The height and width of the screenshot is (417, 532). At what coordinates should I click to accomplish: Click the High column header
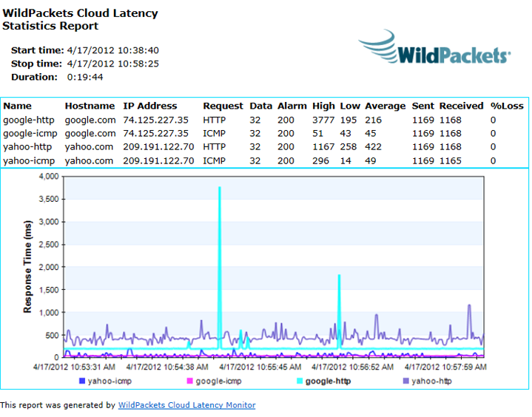tap(323, 106)
